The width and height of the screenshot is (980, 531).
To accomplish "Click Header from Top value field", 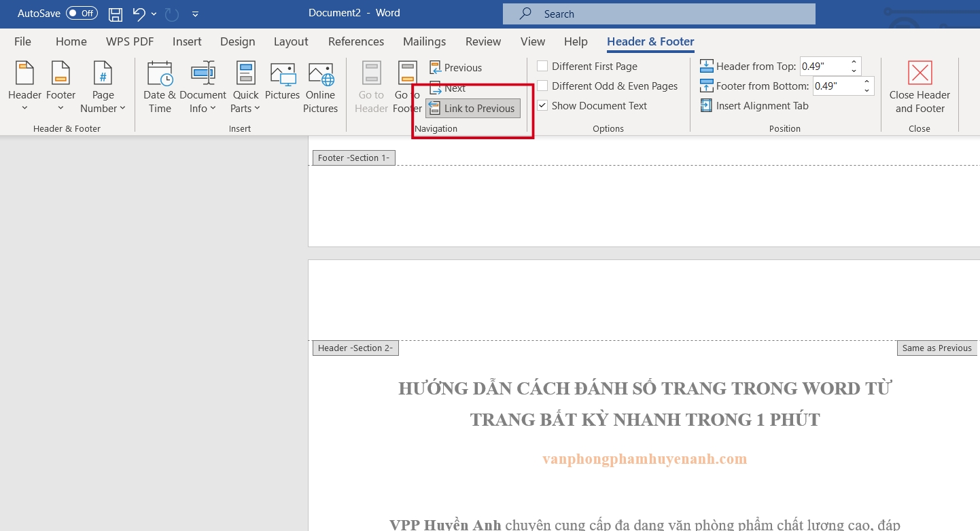I will [823, 67].
